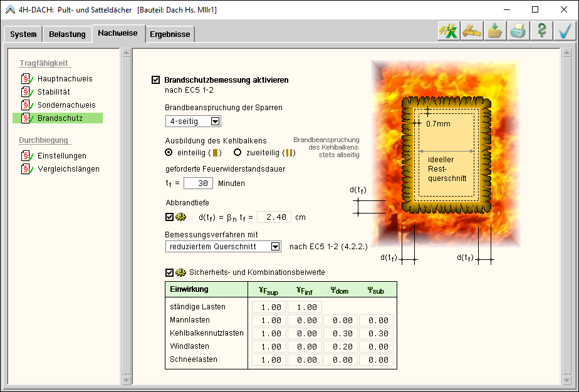579x392 pixels.
Task: Toggle the Abbrandtiefe d(tf) checkbox
Action: 169,217
